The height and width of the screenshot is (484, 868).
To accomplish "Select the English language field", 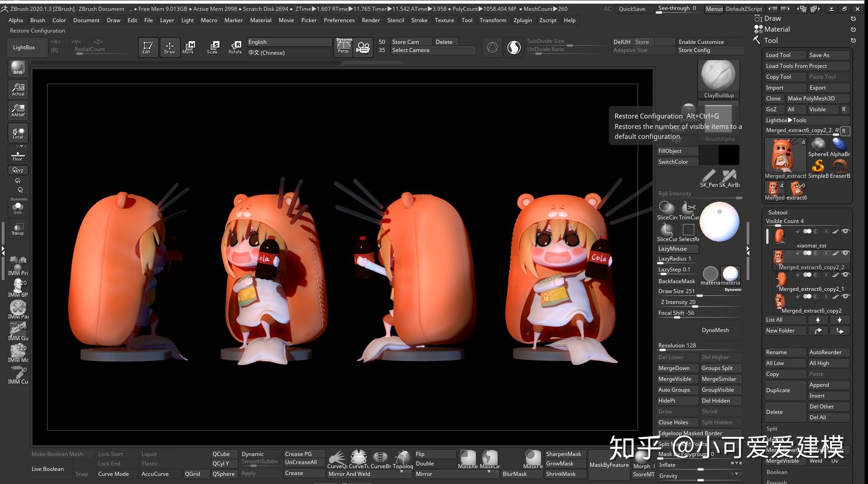I will click(289, 42).
